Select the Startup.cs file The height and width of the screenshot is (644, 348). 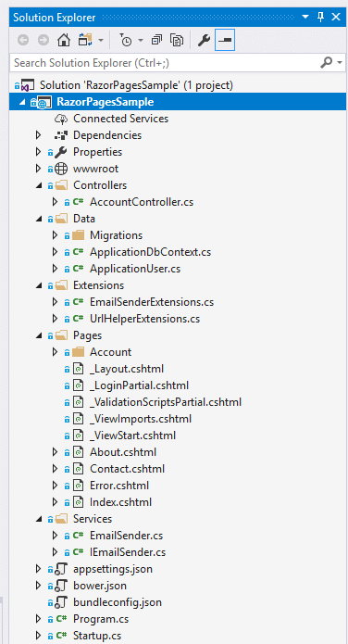pos(97,636)
